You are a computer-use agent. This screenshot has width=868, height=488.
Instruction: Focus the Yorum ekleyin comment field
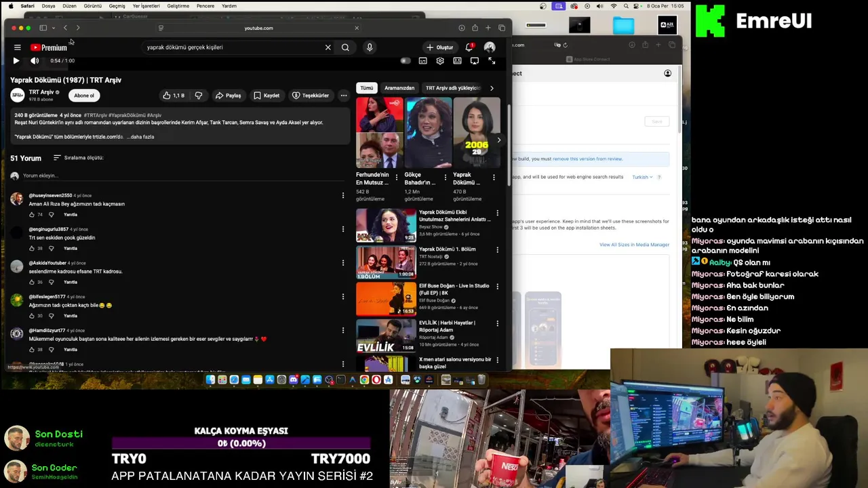coord(183,176)
